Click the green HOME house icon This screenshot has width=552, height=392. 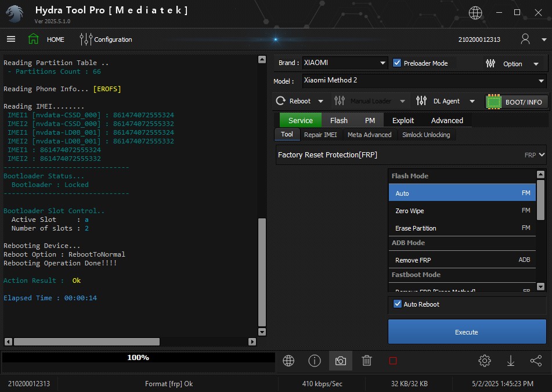[x=34, y=39]
